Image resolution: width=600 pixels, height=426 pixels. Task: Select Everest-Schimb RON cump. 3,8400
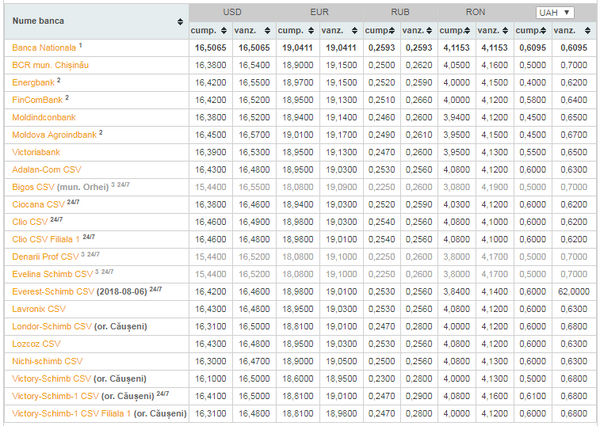tap(457, 292)
